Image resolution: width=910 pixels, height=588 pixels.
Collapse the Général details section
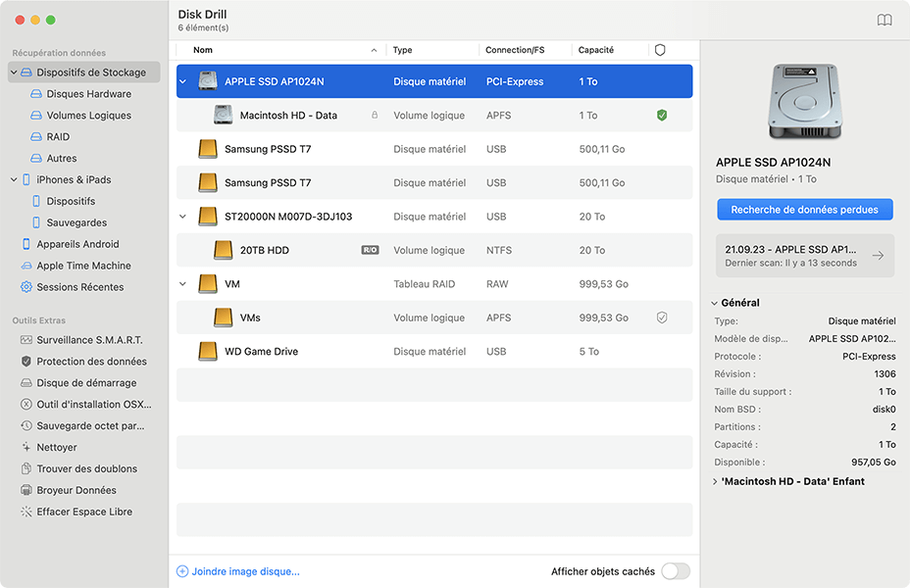715,303
